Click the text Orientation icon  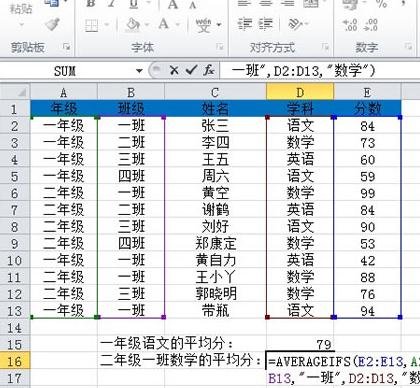(294, 24)
